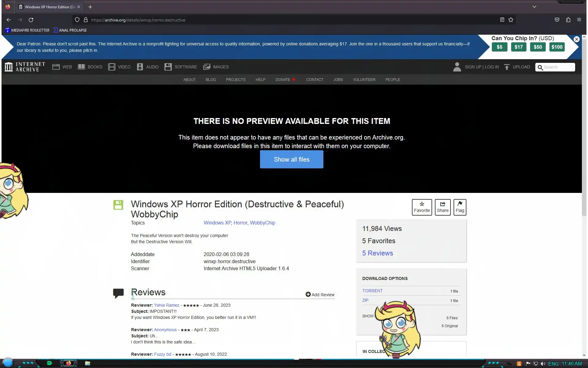Viewport: 588px width, 368px height.
Task: Open the Firefox extensions puzzle icon
Action: click(568, 20)
